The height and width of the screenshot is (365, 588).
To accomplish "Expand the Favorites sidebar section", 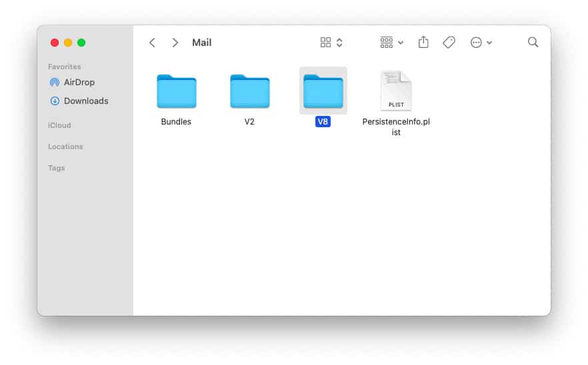I will (x=65, y=67).
